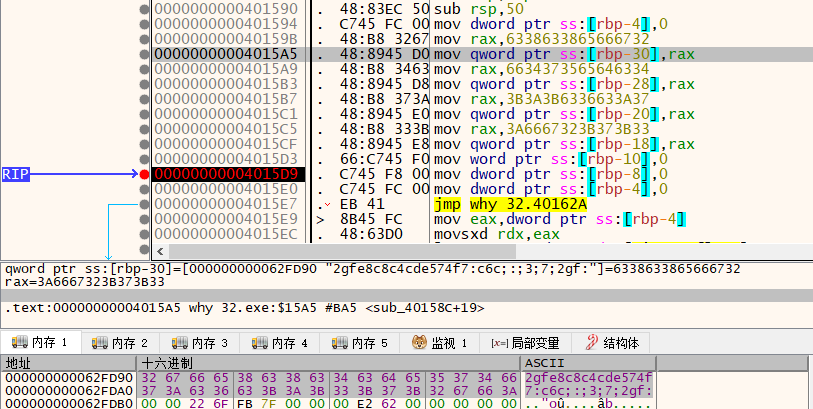Image resolution: width=813 pixels, height=409 pixels.
Task: Click the ASCII column header
Action: coord(587,362)
